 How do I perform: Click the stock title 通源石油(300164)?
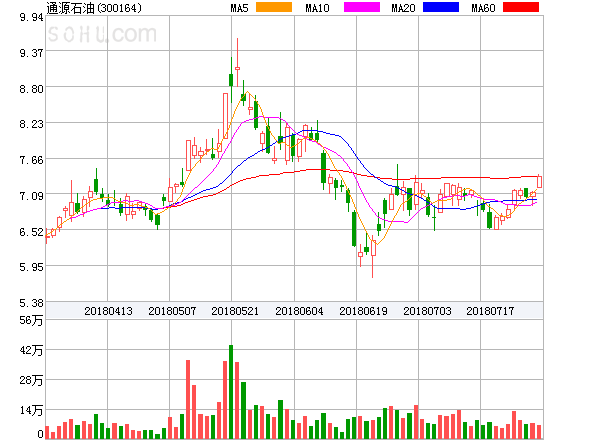pos(94,8)
